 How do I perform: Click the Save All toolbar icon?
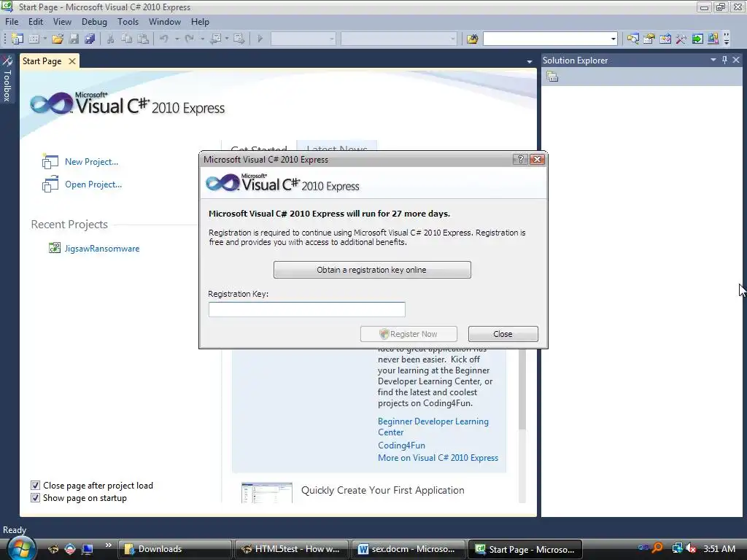point(90,39)
